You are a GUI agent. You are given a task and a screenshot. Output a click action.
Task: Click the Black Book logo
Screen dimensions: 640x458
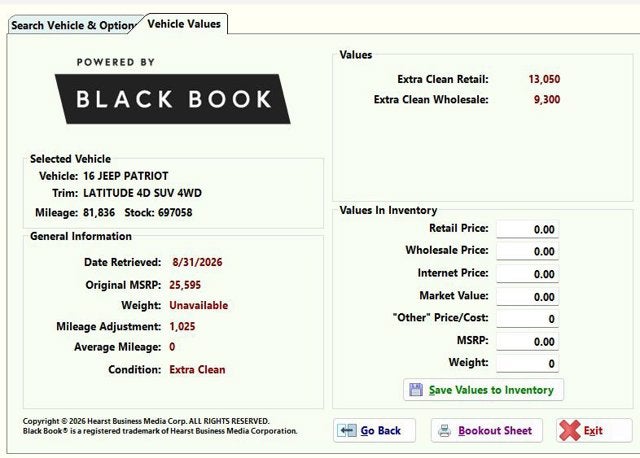click(x=173, y=99)
